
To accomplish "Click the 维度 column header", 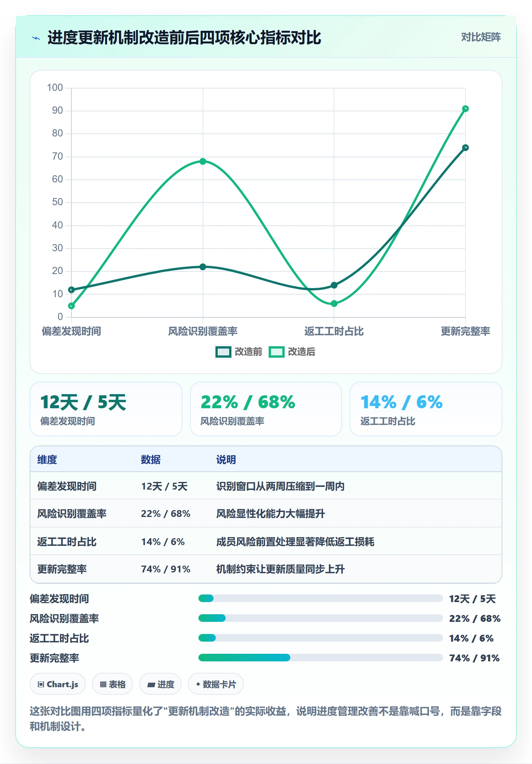I will 47,460.
